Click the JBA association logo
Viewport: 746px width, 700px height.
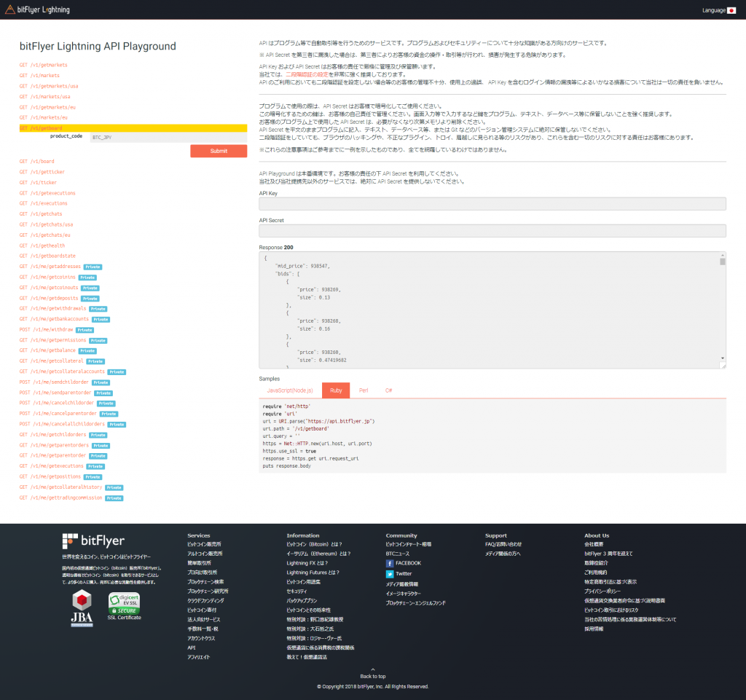pos(82,606)
